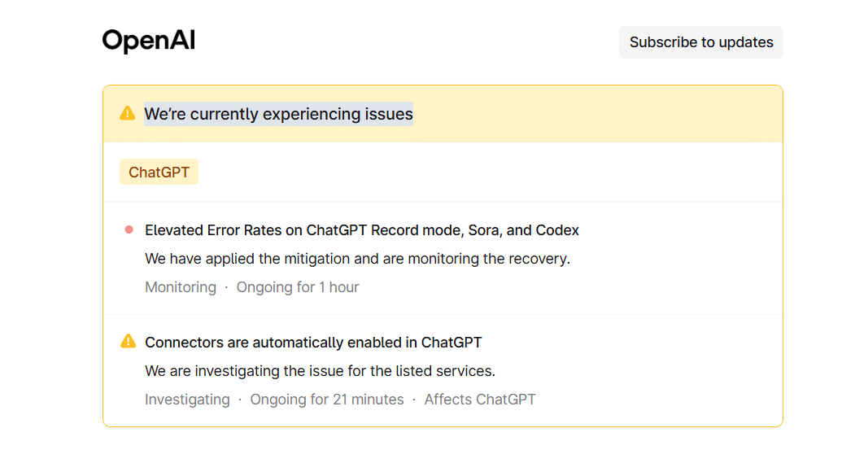Screen dimensions: 868x450
Task: Click the OpenAI logo
Action: pos(149,42)
